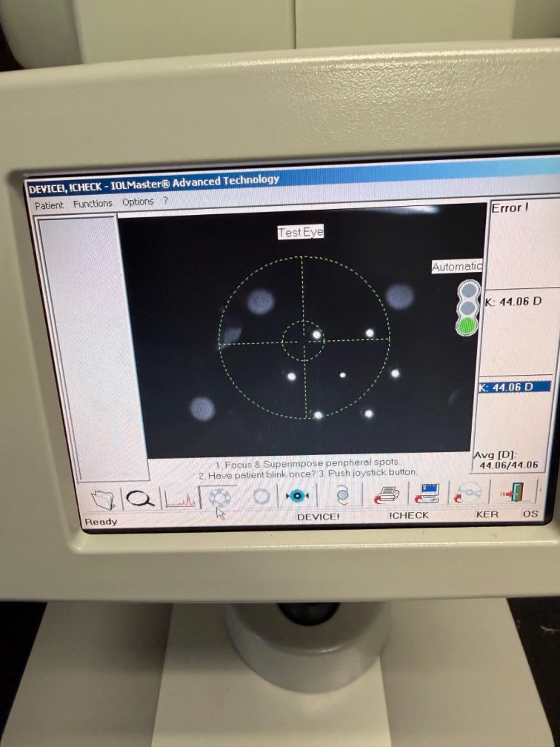Open the Options menu
560x747 pixels.
click(x=138, y=202)
